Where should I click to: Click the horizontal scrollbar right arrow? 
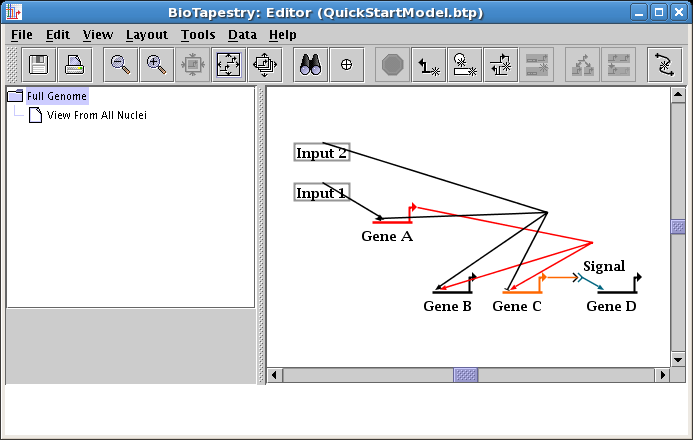click(662, 375)
